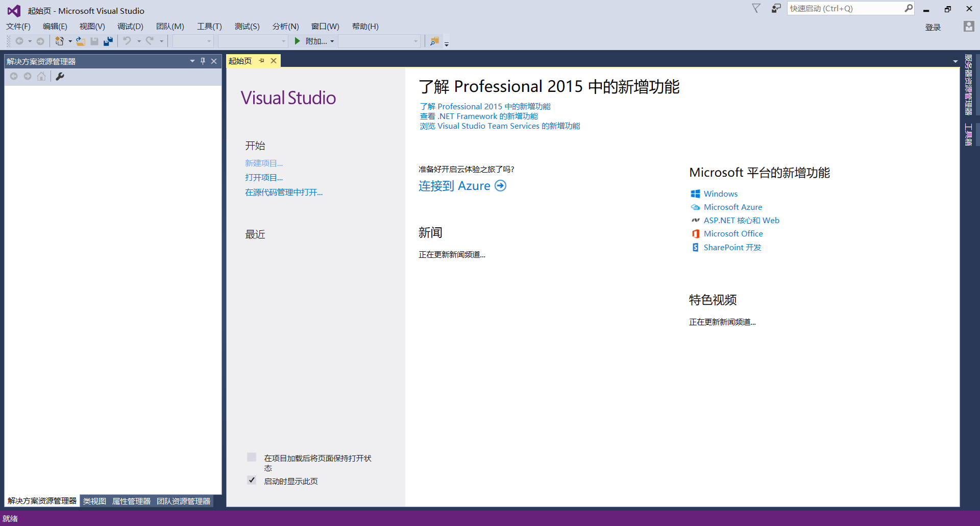Open the 文件(F) menu
This screenshot has height=526, width=980.
point(18,27)
